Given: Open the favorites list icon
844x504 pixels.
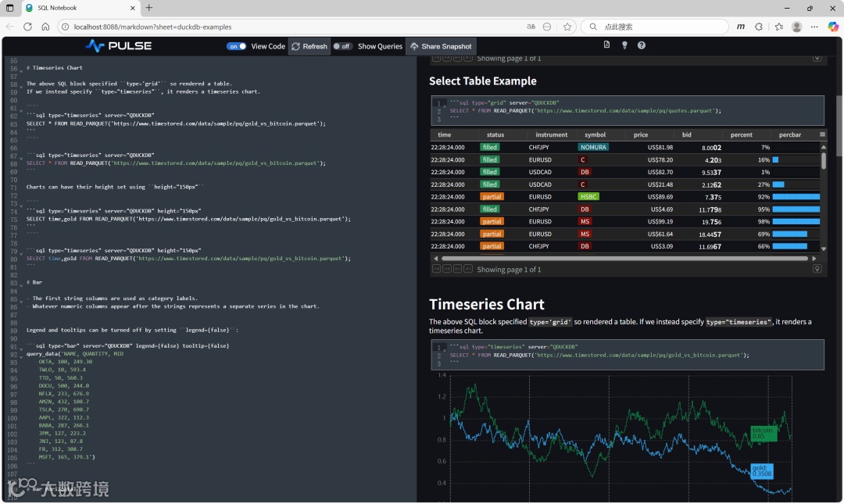Looking at the screenshot, I should pos(779,27).
